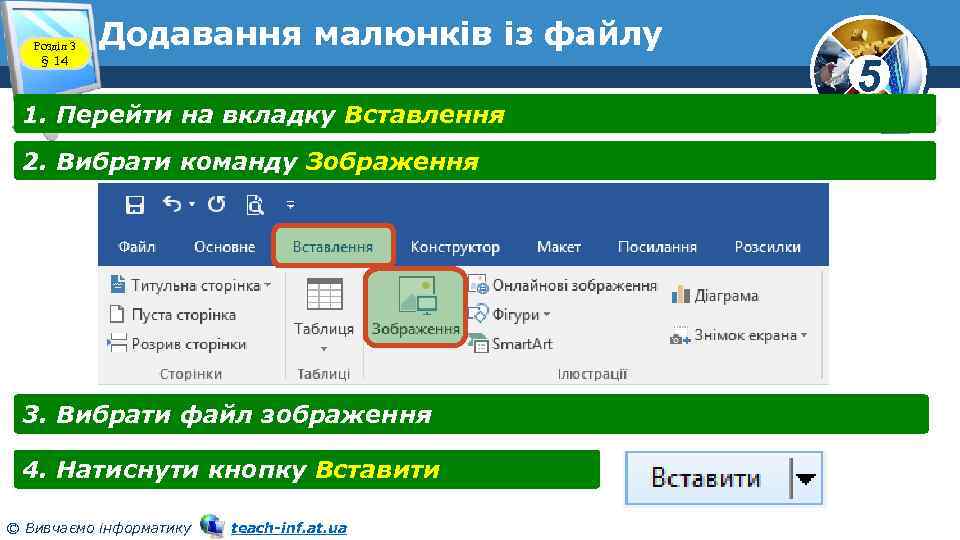Click the Знімок екрана camera icon
Screen dimensions: 960x540
click(680, 336)
